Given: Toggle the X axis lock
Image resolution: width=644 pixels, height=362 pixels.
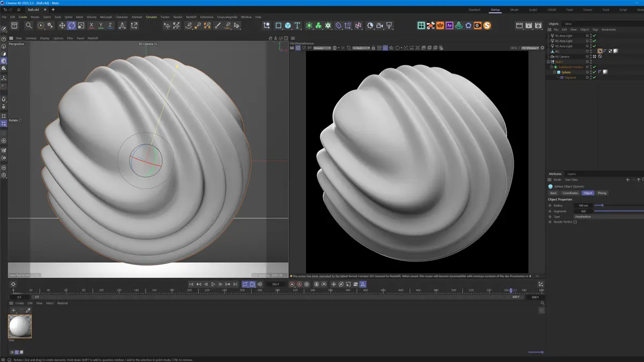Looking at the screenshot, I should (x=92, y=25).
